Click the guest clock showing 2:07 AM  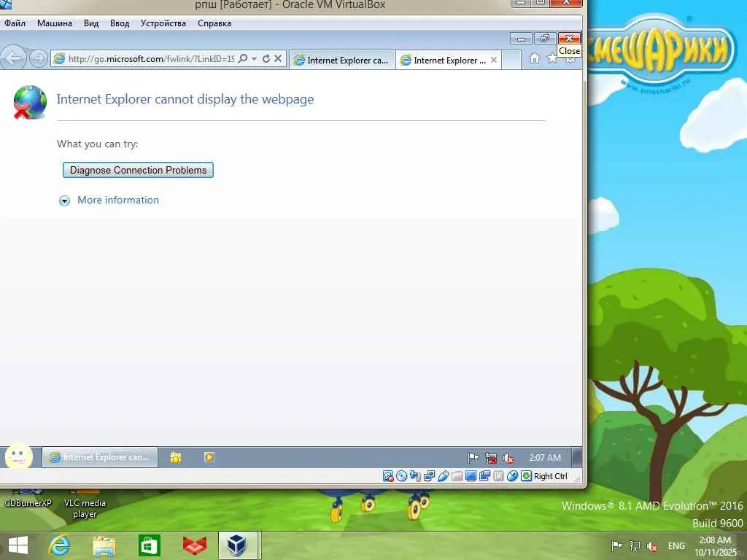(x=545, y=458)
